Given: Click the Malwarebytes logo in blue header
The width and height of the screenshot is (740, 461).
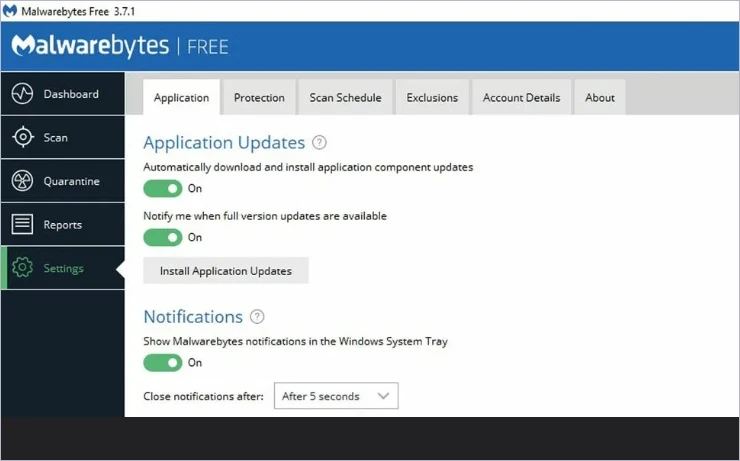Looking at the screenshot, I should pos(90,46).
